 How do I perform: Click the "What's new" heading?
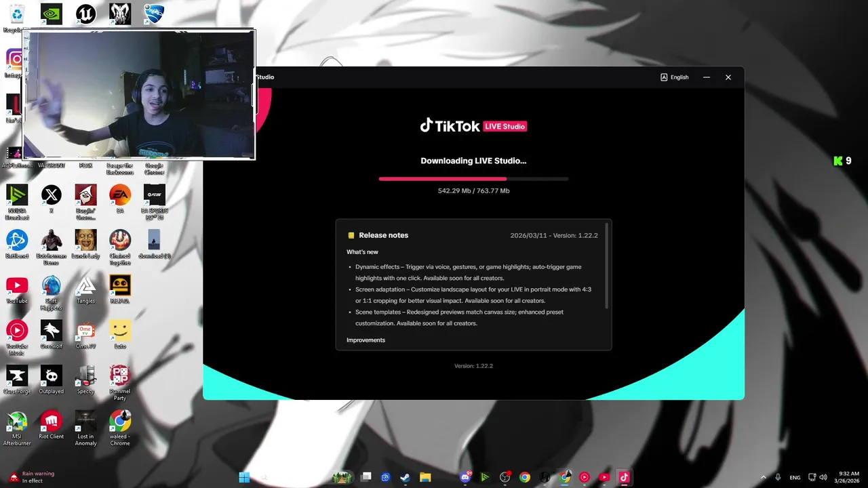[362, 252]
